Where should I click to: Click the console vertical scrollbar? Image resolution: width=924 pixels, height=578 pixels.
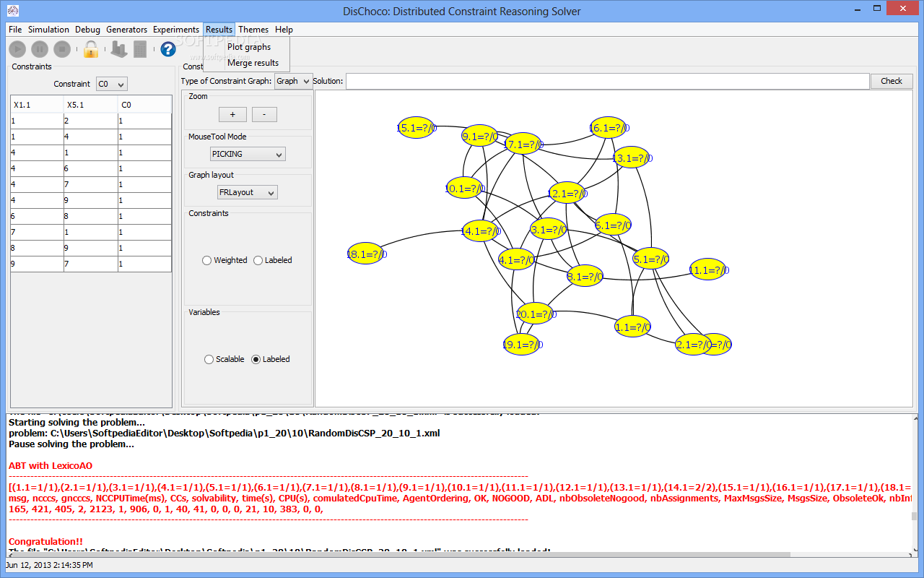pos(915,483)
